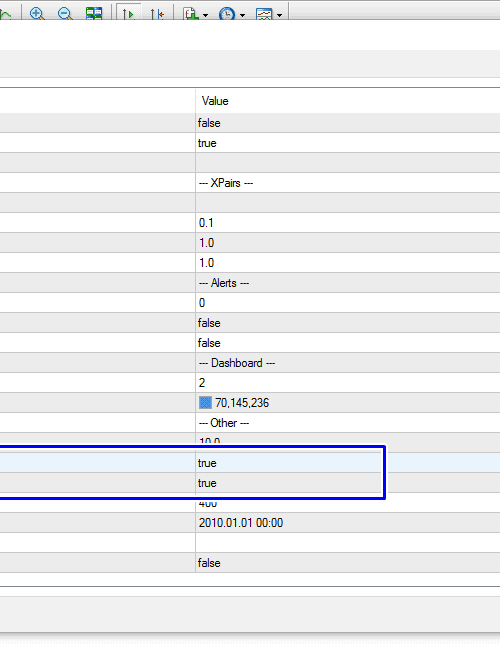
Task: Click the Zoom Out magnifier icon
Action: click(x=65, y=13)
